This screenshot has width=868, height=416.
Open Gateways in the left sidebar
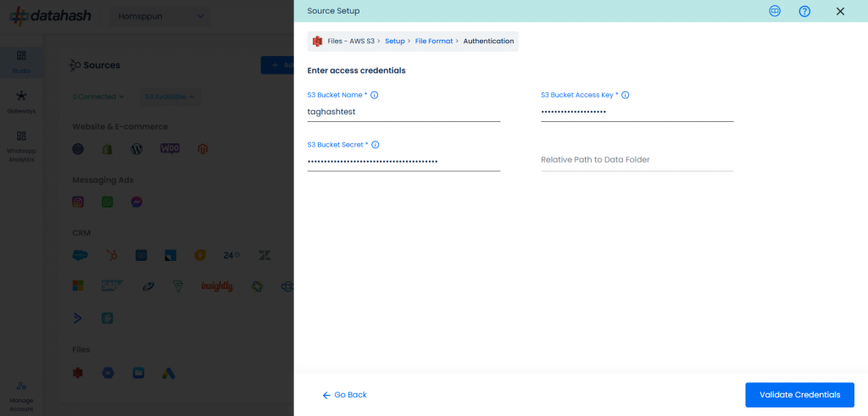point(21,101)
